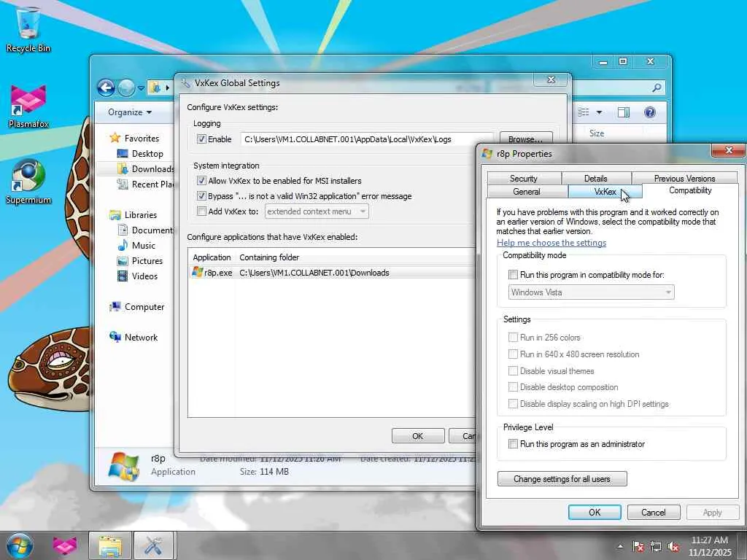Go forward in the Explorer window
The height and width of the screenshot is (560, 747).
tap(125, 87)
